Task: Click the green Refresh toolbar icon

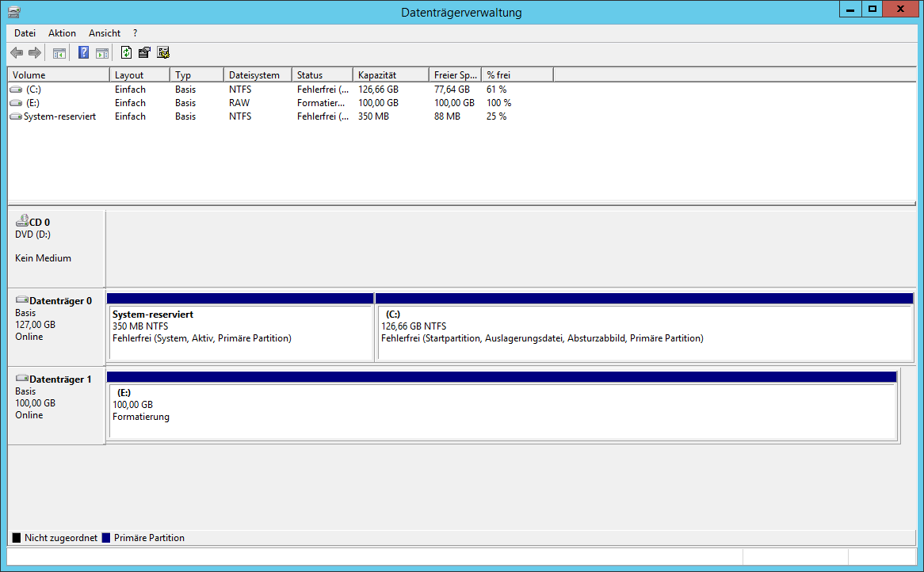Action: [126, 53]
